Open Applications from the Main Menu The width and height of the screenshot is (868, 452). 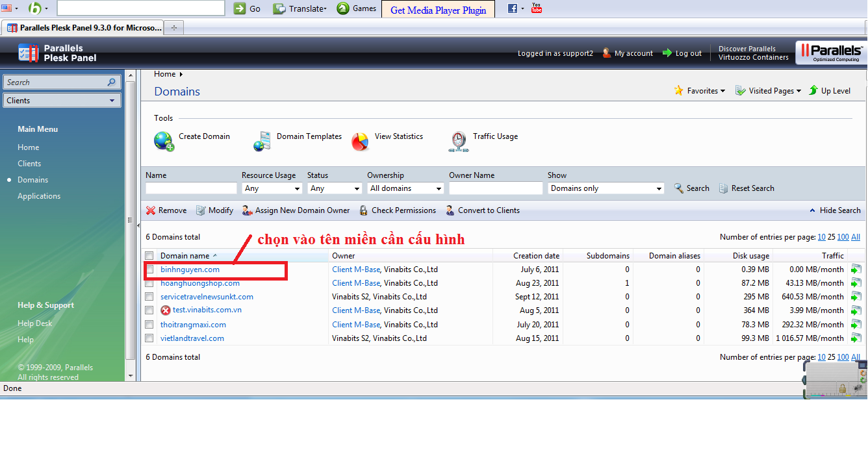click(39, 196)
